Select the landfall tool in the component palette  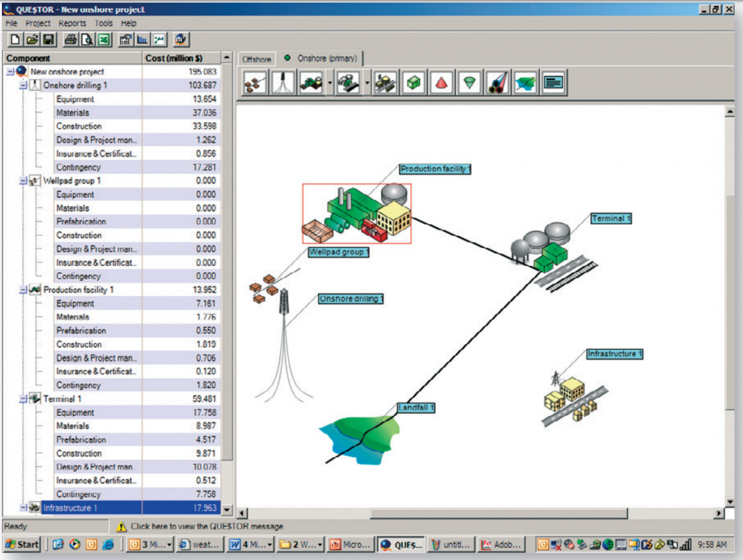(x=525, y=83)
